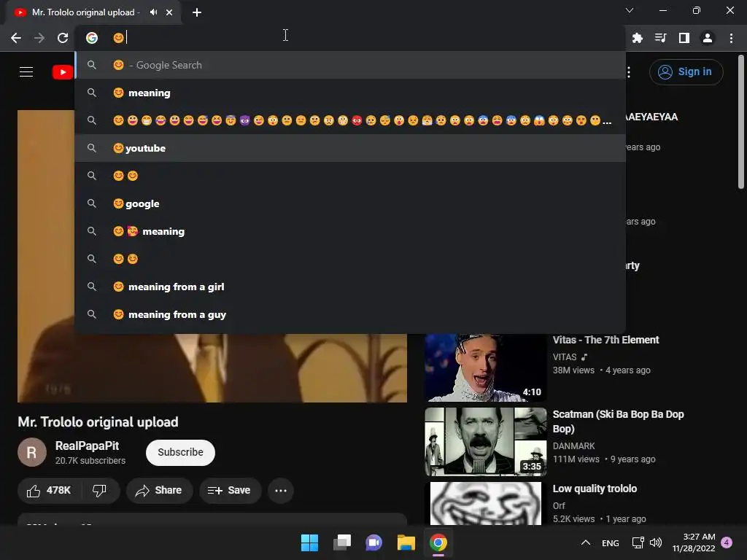Open Low quality trololo thumbnail
This screenshot has width=747, height=560.
click(485, 503)
